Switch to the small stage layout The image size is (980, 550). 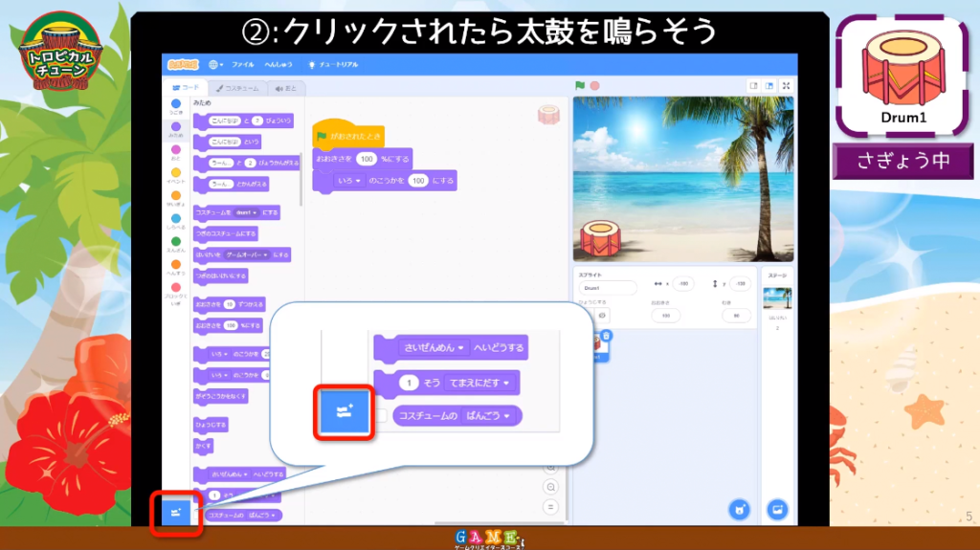pos(754,86)
